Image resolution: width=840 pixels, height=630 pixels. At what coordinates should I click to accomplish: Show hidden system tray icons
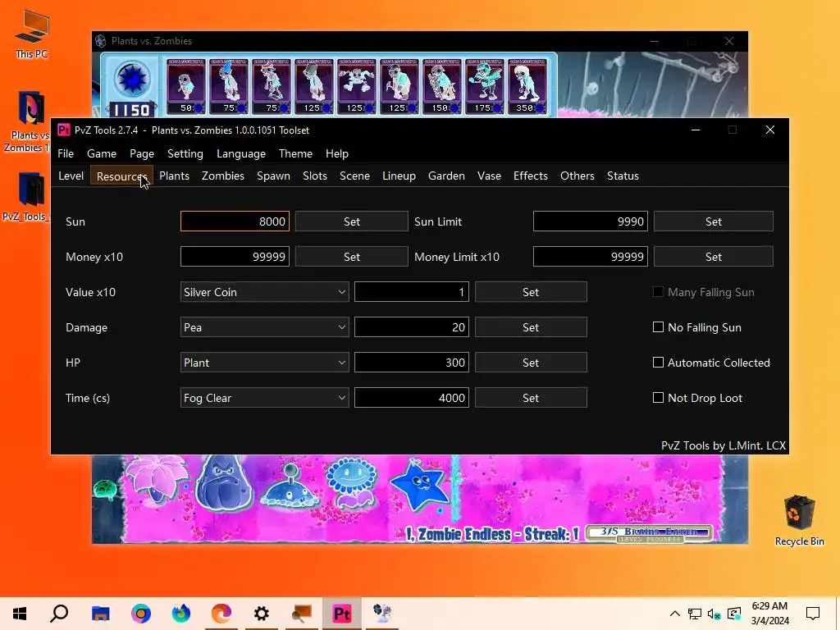click(x=675, y=614)
